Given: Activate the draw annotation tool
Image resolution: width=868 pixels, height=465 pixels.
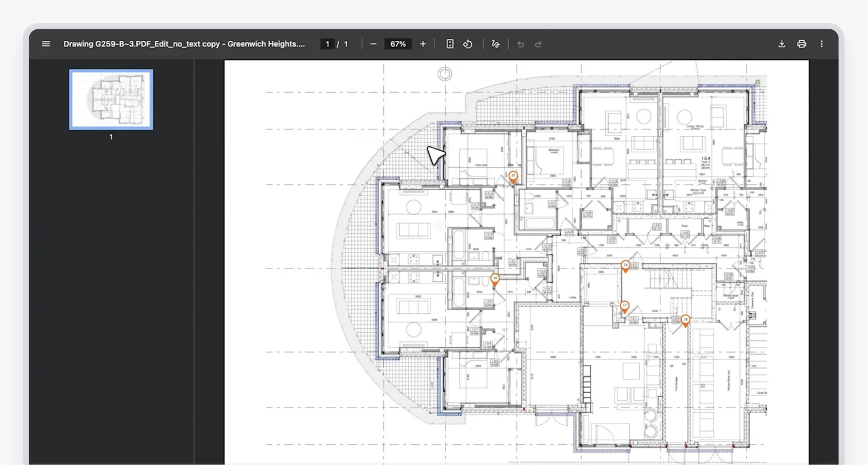Looking at the screenshot, I should 496,44.
